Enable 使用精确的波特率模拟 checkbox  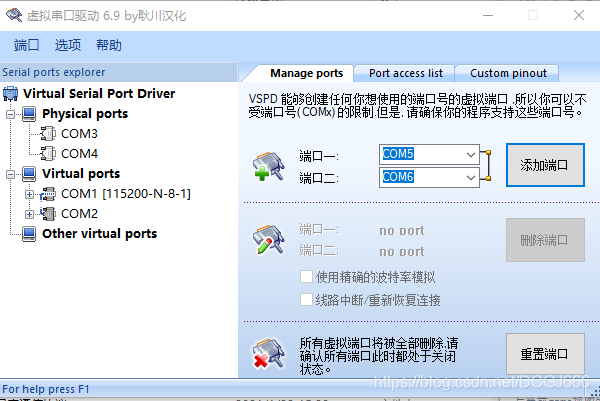click(306, 277)
